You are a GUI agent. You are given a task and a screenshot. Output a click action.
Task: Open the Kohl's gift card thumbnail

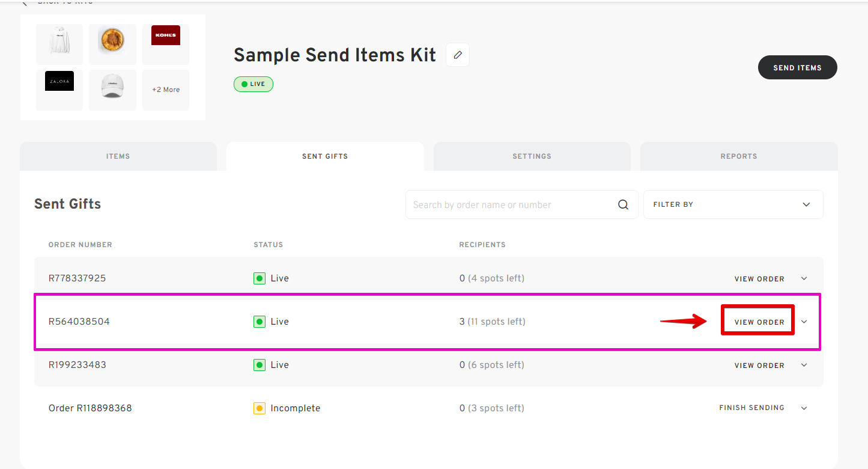[166, 44]
